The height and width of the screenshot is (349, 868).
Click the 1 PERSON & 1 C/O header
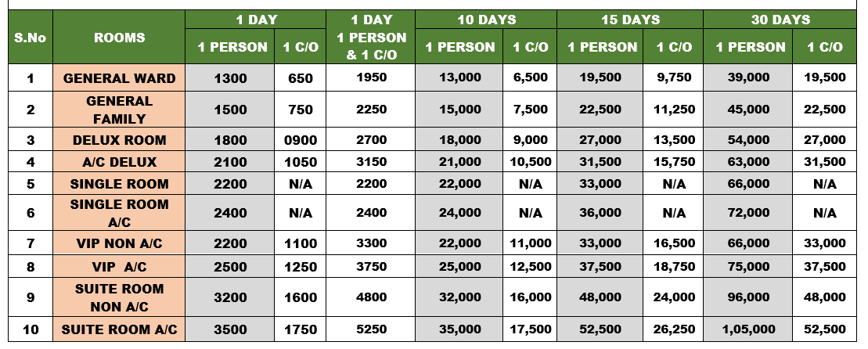point(371,46)
